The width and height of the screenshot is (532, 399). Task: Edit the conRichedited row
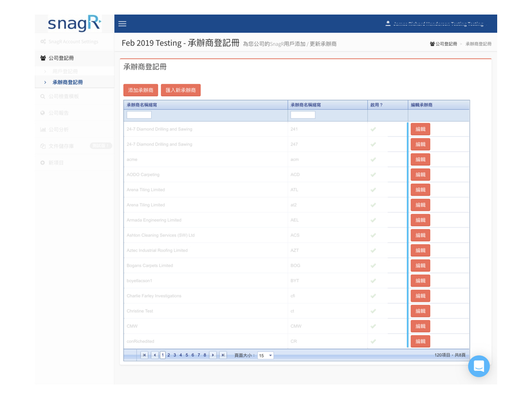coord(420,341)
